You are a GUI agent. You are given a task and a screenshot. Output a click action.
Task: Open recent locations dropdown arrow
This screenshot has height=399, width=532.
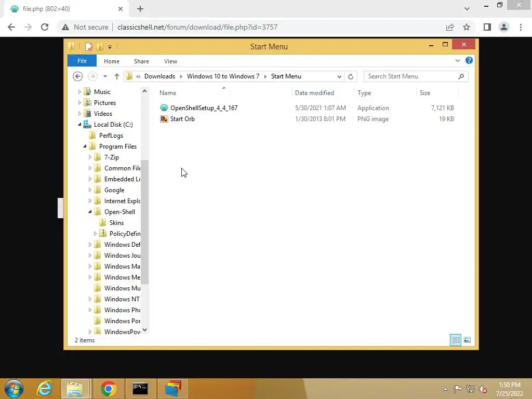[x=105, y=76]
